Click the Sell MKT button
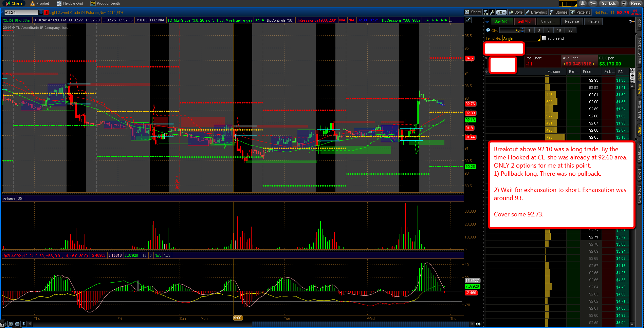This screenshot has width=644, height=328. pyautogui.click(x=525, y=21)
